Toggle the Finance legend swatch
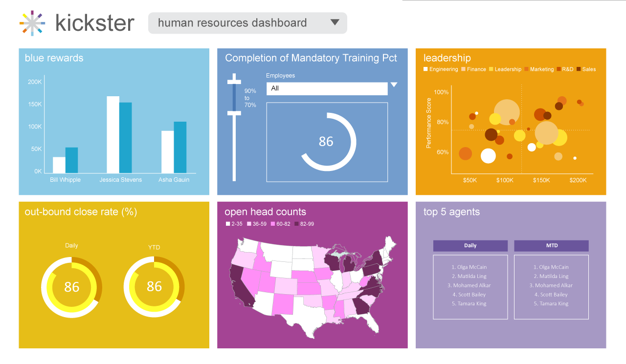 click(463, 69)
